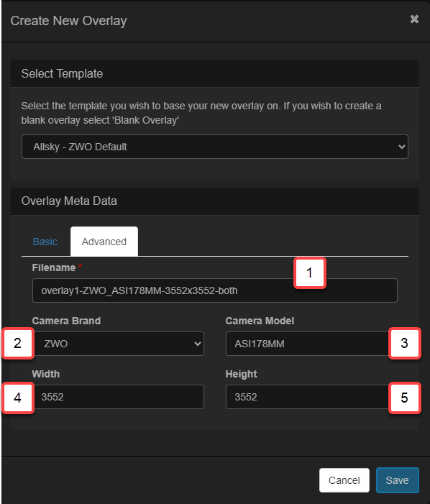This screenshot has width=430, height=504.
Task: Expand the Camera Brand dropdown
Action: [118, 344]
